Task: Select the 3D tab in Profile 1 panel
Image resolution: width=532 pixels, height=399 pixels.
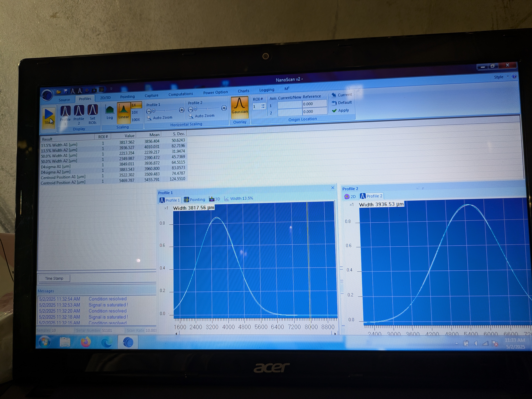Action: [x=215, y=199]
